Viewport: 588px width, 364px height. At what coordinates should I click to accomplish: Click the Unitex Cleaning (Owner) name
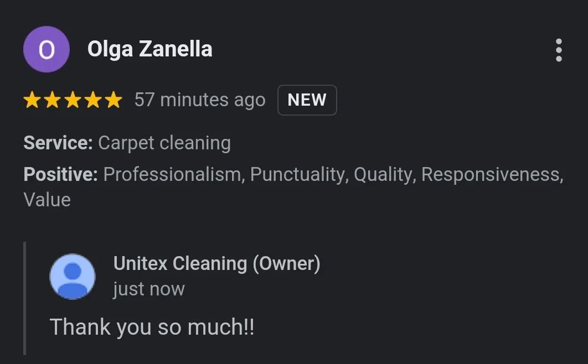click(x=216, y=264)
